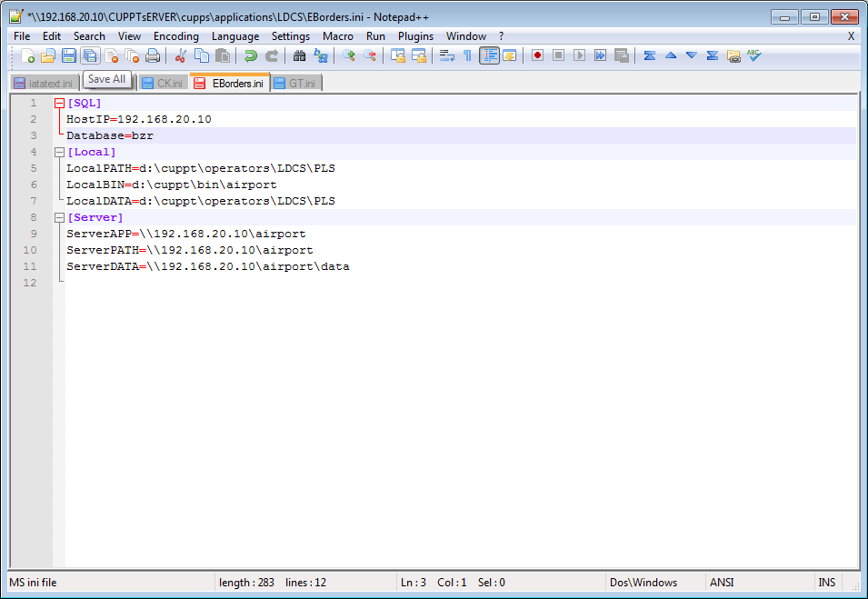Toggle Show All Characters pilcrow button
This screenshot has height=599, width=868.
(467, 55)
